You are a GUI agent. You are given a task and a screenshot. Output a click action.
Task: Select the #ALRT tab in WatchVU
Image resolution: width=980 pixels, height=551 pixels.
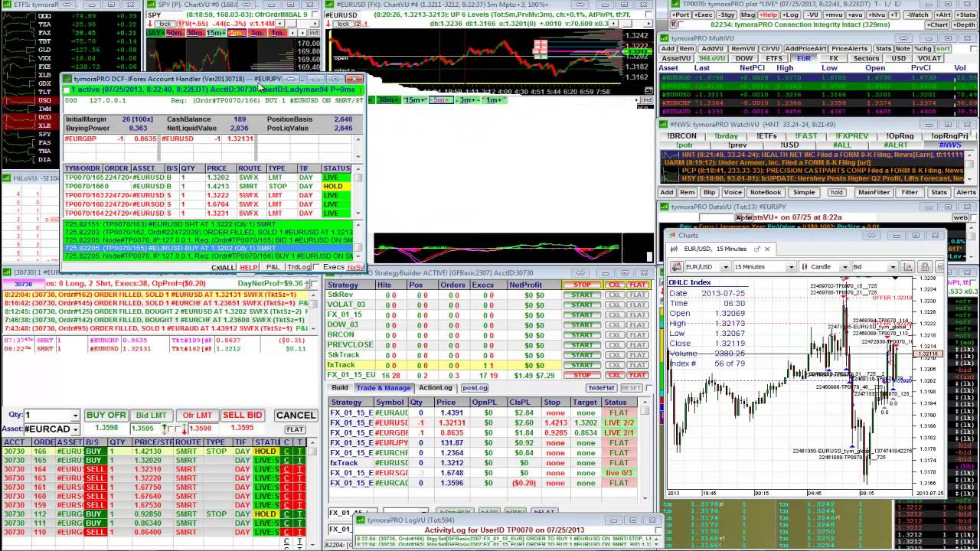pyautogui.click(x=896, y=145)
